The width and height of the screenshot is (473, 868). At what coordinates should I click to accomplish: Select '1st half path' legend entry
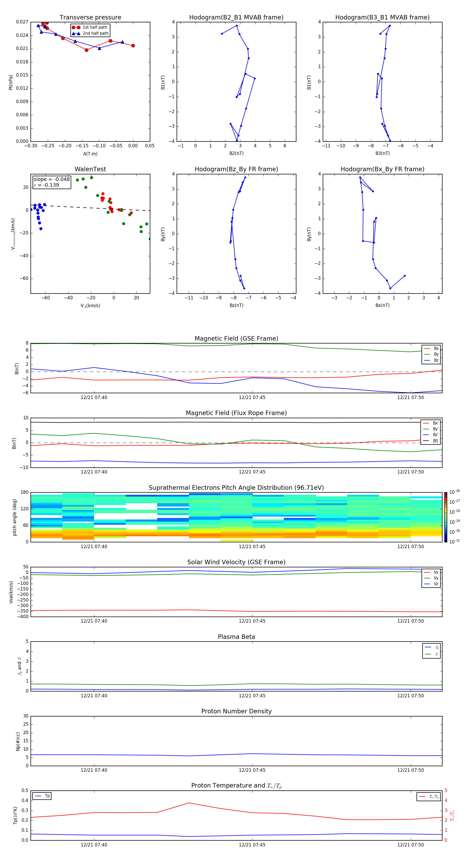coord(90,27)
